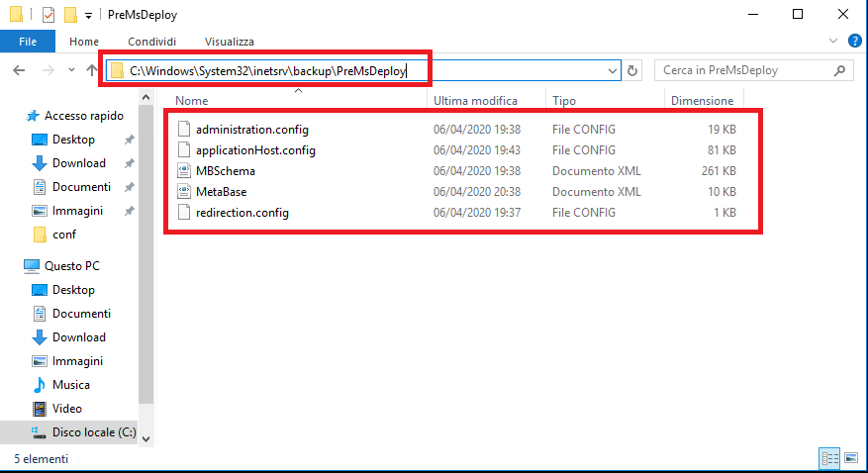Select Questo PC in navigation pane
Viewport: 868px width, 473px height.
point(72,266)
